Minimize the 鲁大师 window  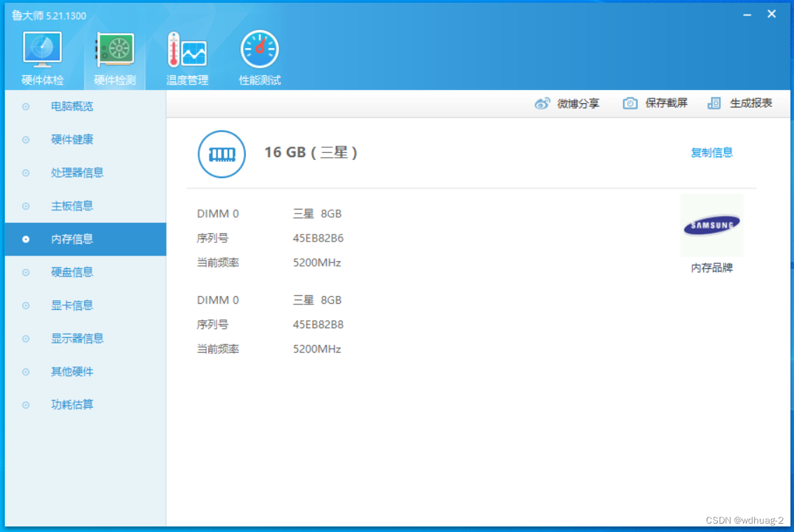pyautogui.click(x=747, y=15)
